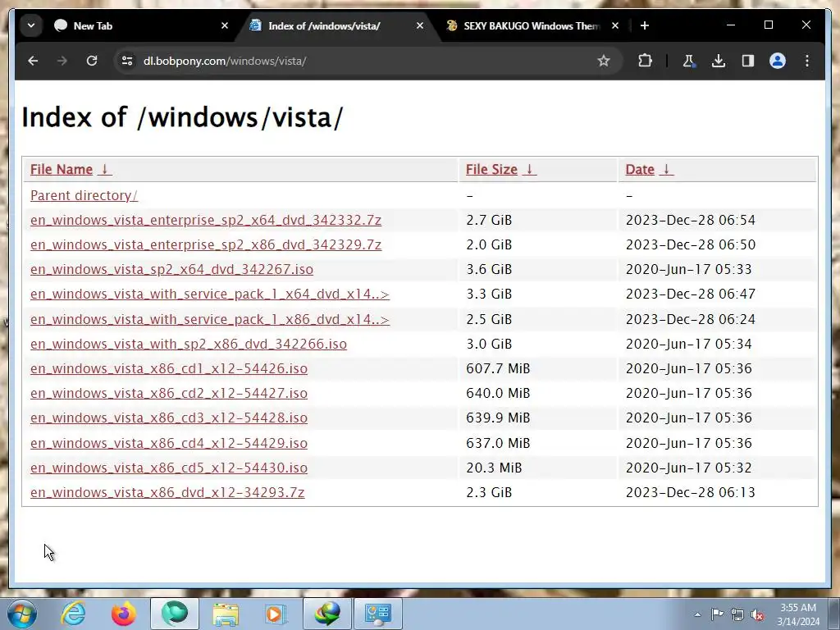Open Action Center flag icon

click(x=717, y=614)
